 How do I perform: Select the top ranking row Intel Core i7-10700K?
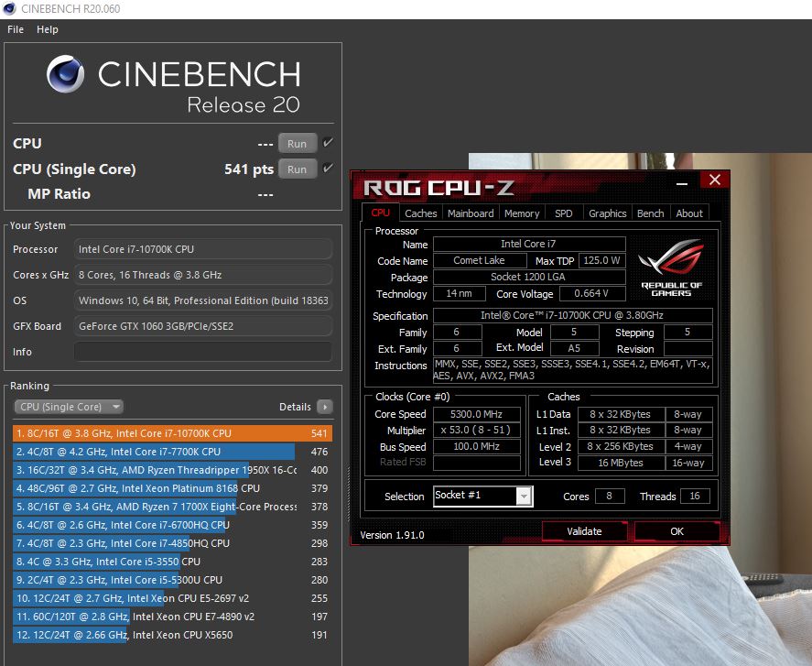pos(172,433)
